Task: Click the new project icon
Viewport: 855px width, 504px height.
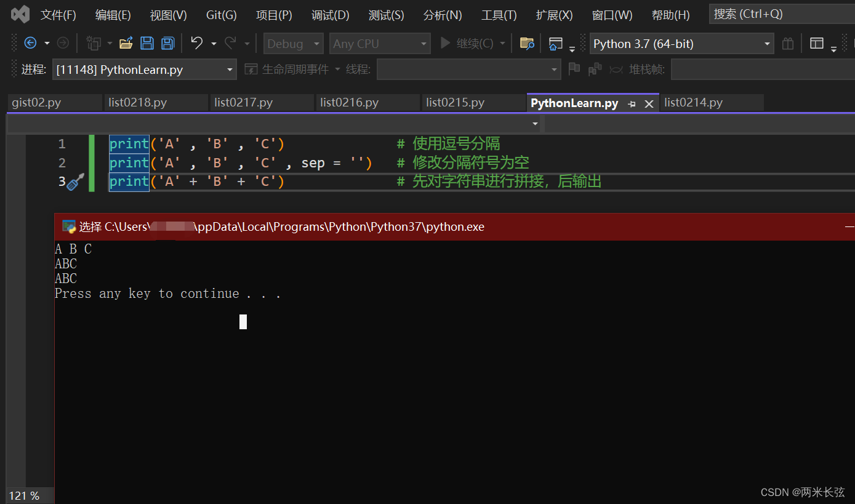Action: coord(94,43)
